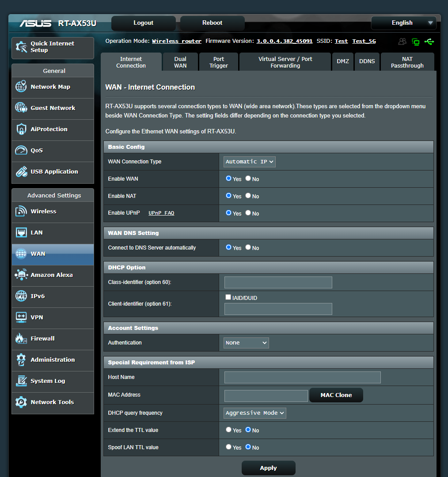Open the English language dropdown
The image size is (448, 477).
[x=404, y=23]
